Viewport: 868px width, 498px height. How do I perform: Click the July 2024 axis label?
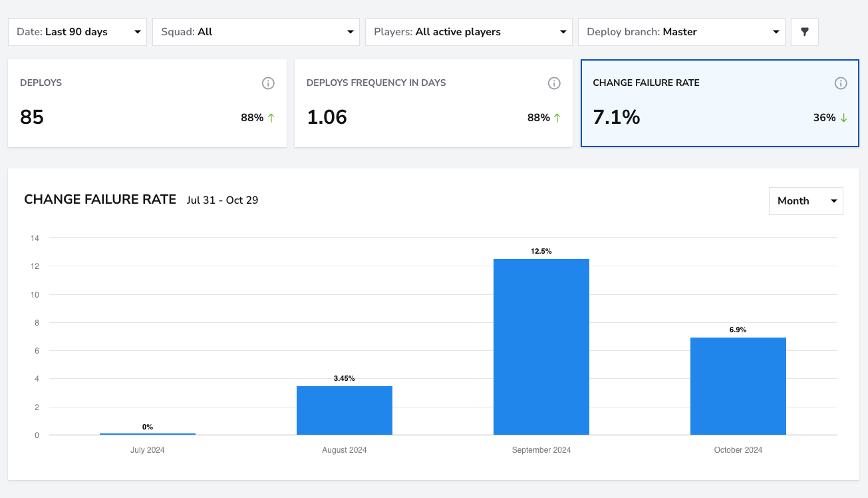[148, 450]
